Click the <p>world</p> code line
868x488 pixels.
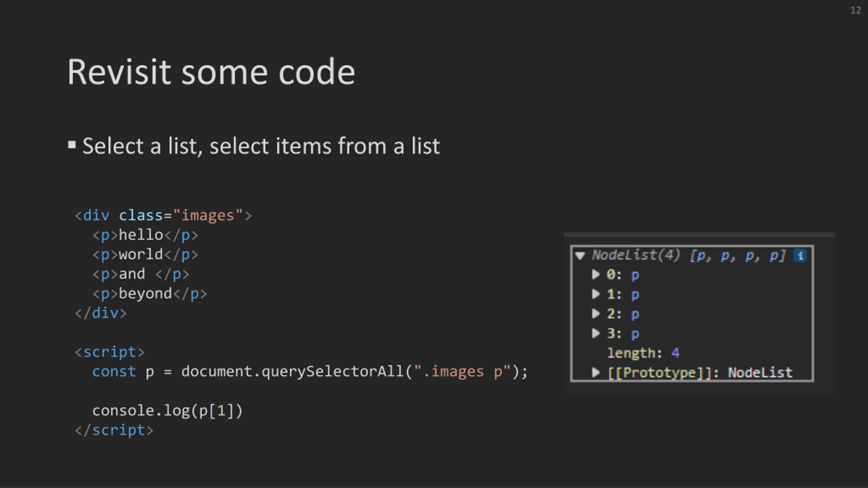(145, 255)
